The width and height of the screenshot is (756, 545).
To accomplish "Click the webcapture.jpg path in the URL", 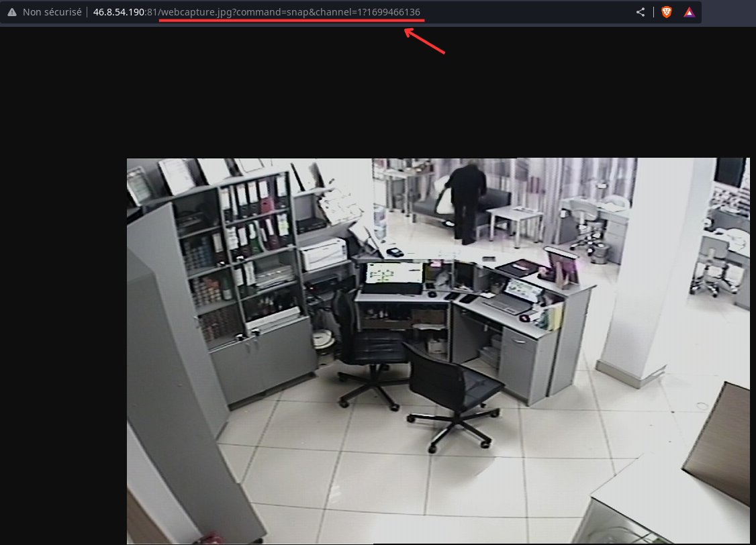I will [195, 11].
